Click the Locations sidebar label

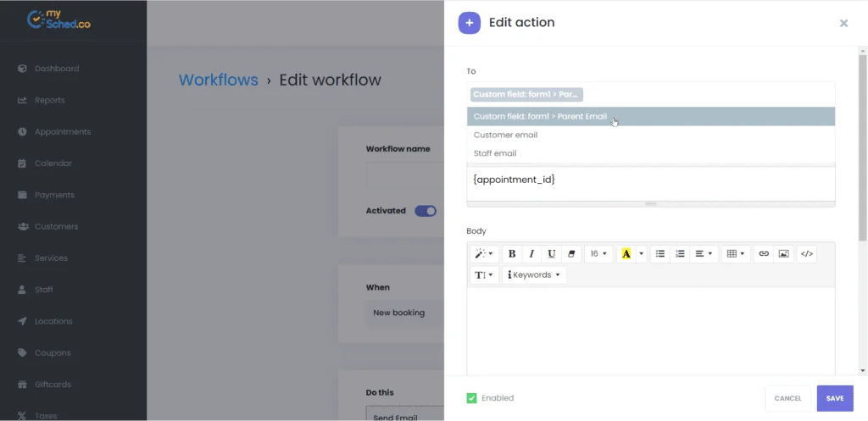53,321
